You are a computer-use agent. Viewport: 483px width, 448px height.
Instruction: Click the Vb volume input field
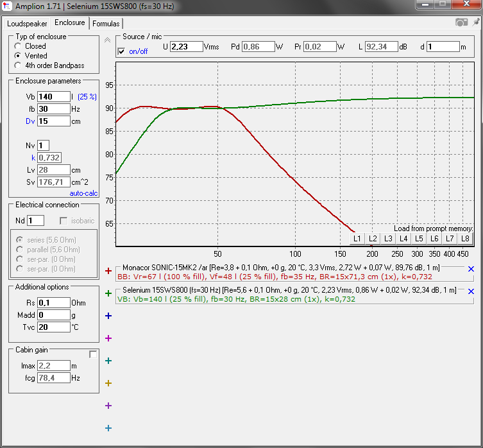click(x=54, y=97)
